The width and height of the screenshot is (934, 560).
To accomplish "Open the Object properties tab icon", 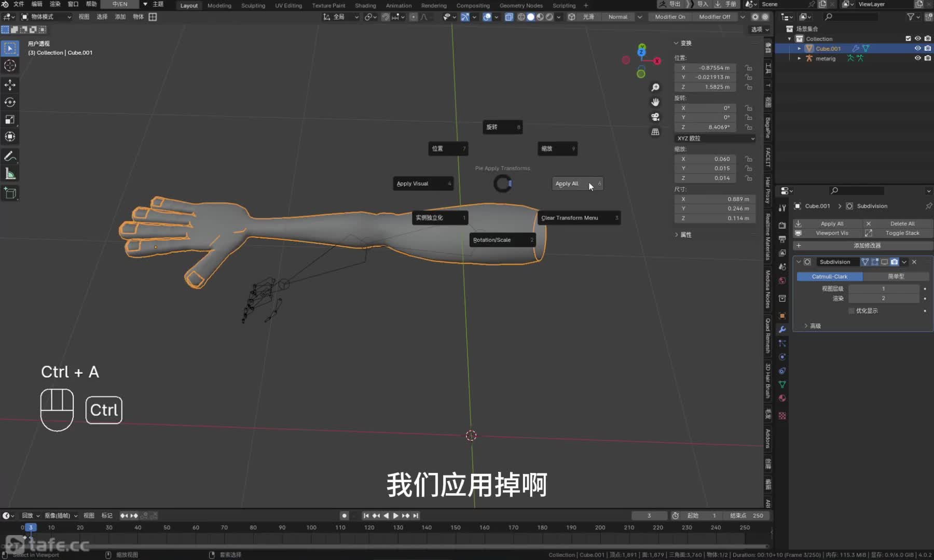I will point(782,316).
